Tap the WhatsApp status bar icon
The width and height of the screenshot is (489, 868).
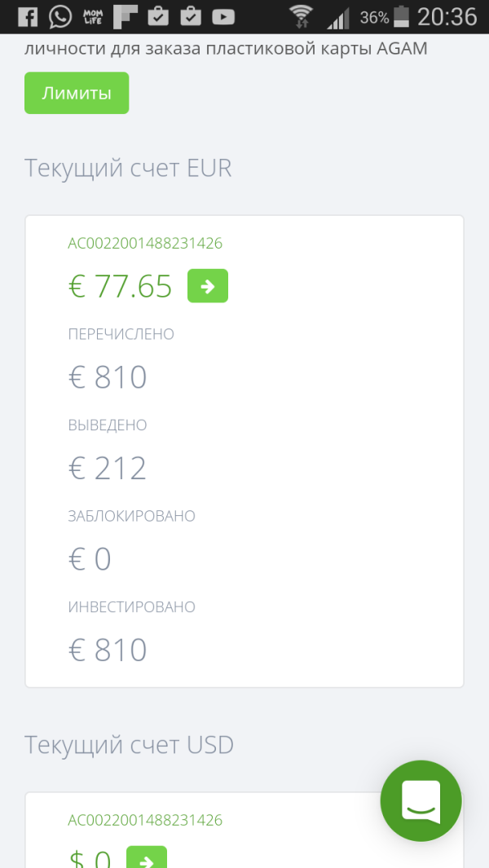[x=59, y=16]
